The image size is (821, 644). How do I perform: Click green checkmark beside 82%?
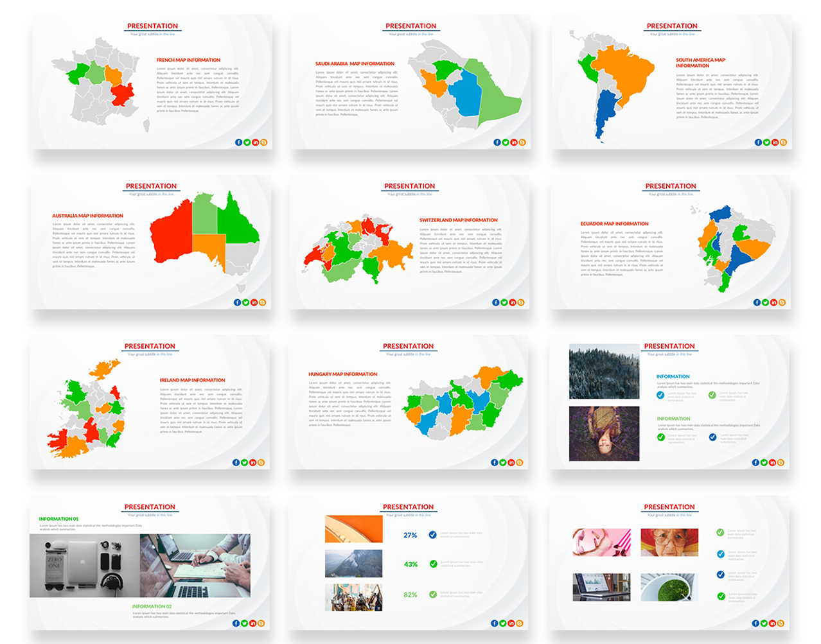(433, 595)
